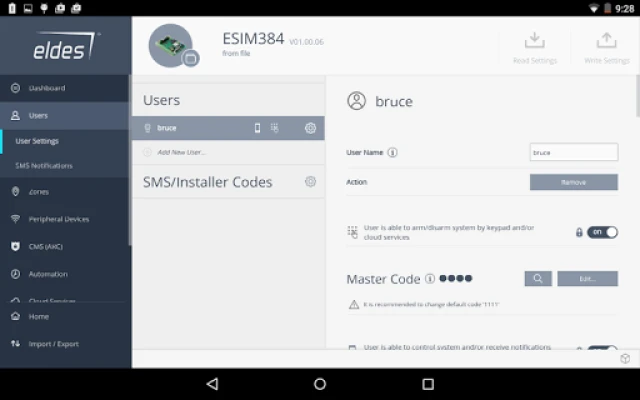
Task: Expand the SMS/Installer Codes section
Action: click(x=208, y=182)
